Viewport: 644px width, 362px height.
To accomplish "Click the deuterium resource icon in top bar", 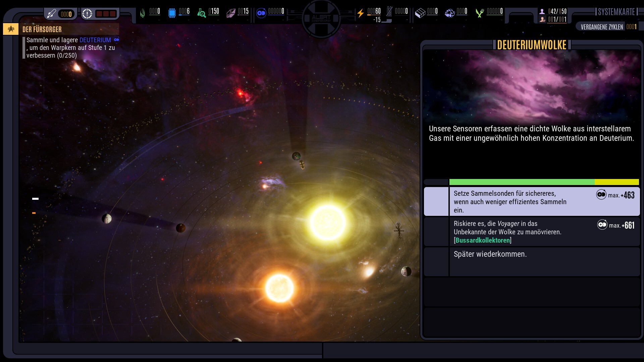I will pos(261,13).
